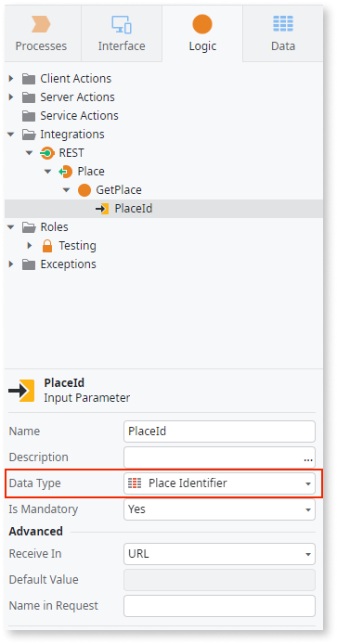This screenshot has width=337, height=644.
Task: Click the Name in Request field
Action: pyautogui.click(x=219, y=606)
